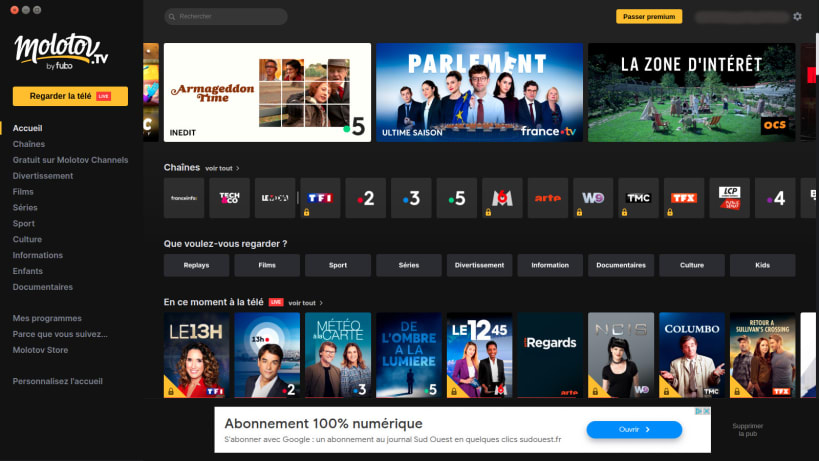Open Enfants in the sidebar

[x=28, y=271]
